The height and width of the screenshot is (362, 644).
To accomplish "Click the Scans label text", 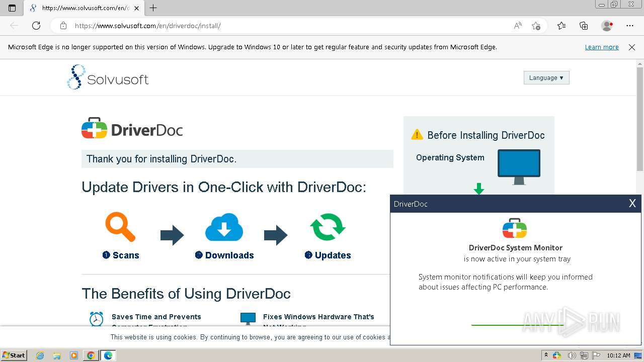I will [126, 255].
